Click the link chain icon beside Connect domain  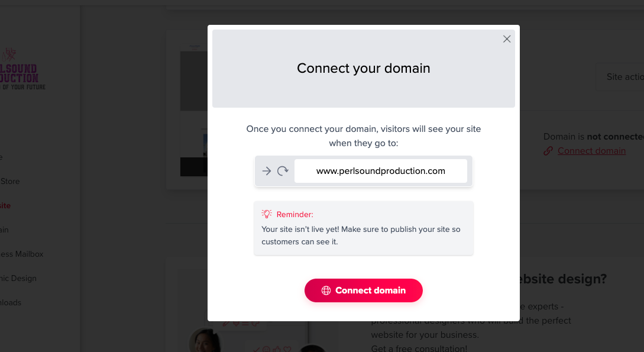[x=548, y=151]
